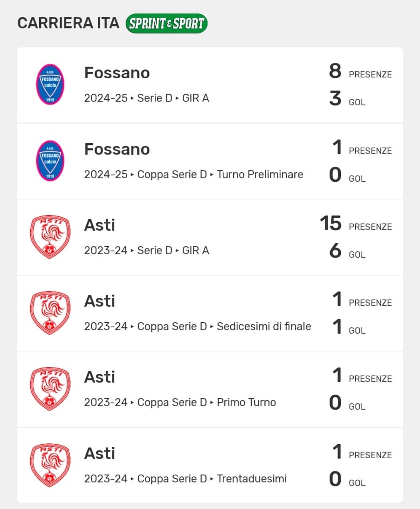420x509 pixels.
Task: Open Fossano team name in Serie D entry
Action: 117,73
